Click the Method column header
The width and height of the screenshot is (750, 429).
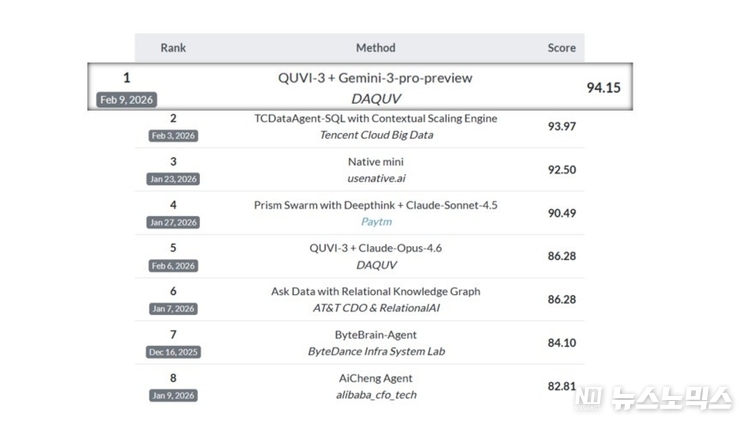tap(375, 47)
